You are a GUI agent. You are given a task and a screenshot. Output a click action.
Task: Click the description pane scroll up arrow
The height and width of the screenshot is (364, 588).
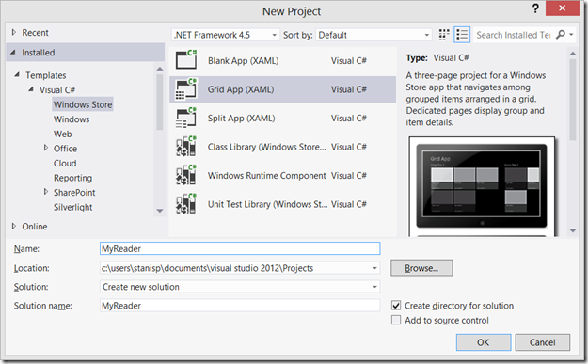[x=573, y=54]
